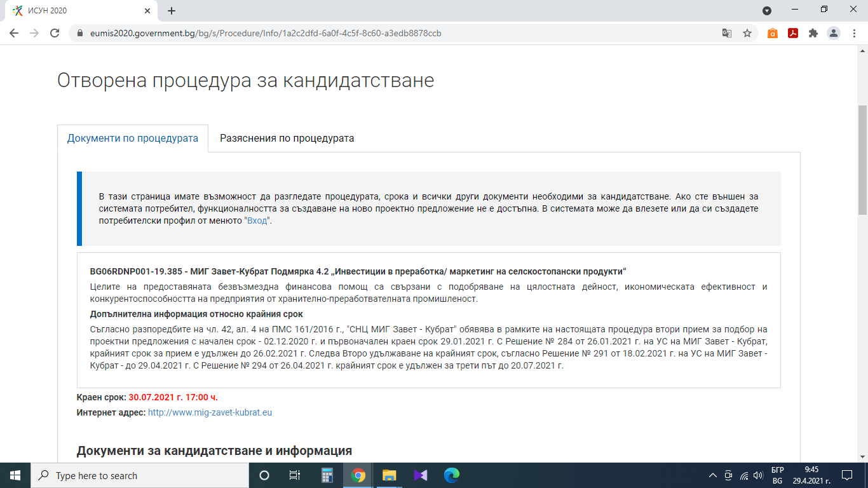Open the orange shopping extension icon

click(x=773, y=33)
